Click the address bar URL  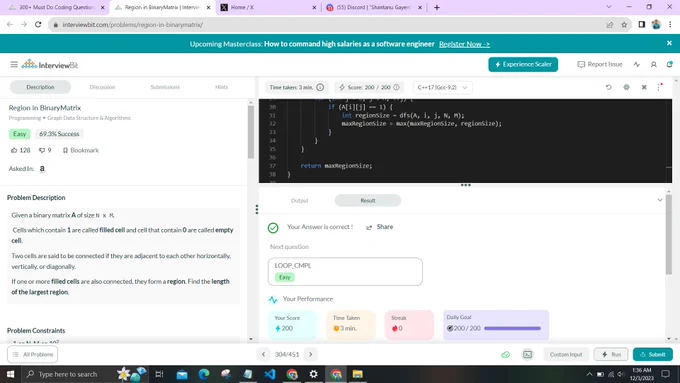[x=132, y=25]
